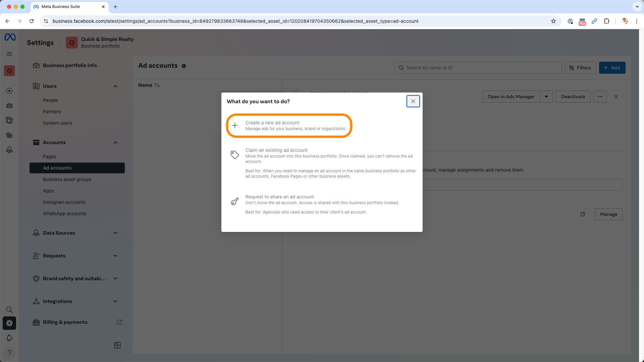
Task: Expand Brand safety and suitability section
Action: tap(115, 279)
